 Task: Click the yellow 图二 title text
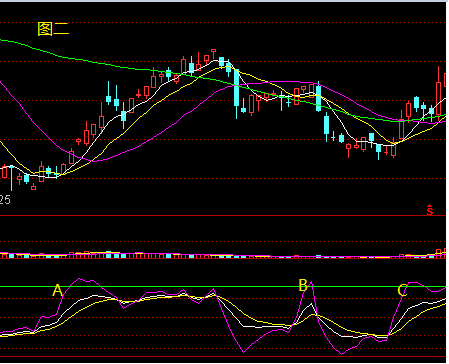53,29
